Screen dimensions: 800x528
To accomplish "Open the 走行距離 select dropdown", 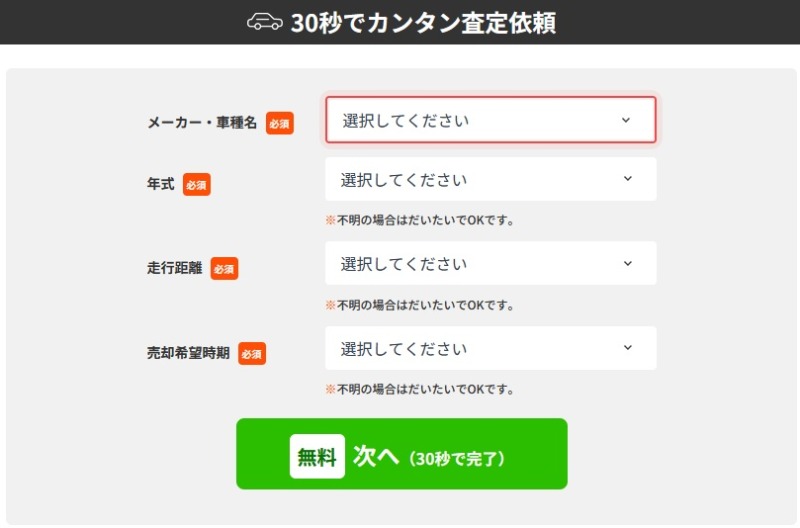I will pyautogui.click(x=490, y=264).
